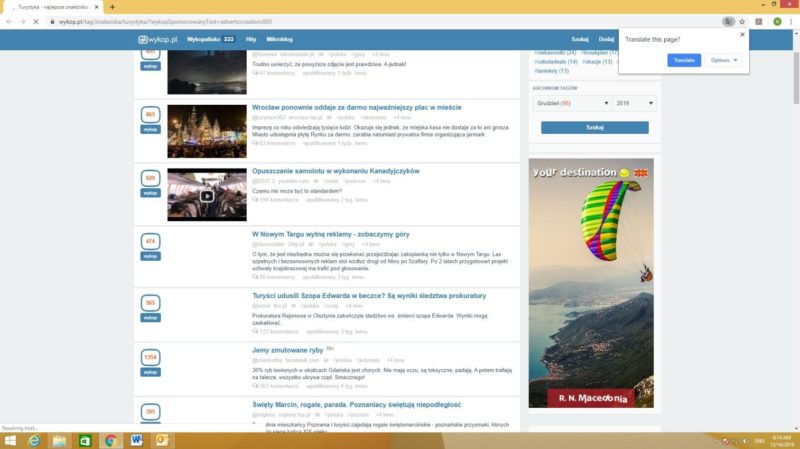The image size is (800, 449).
Task: Open the Hity menu item
Action: [251, 39]
